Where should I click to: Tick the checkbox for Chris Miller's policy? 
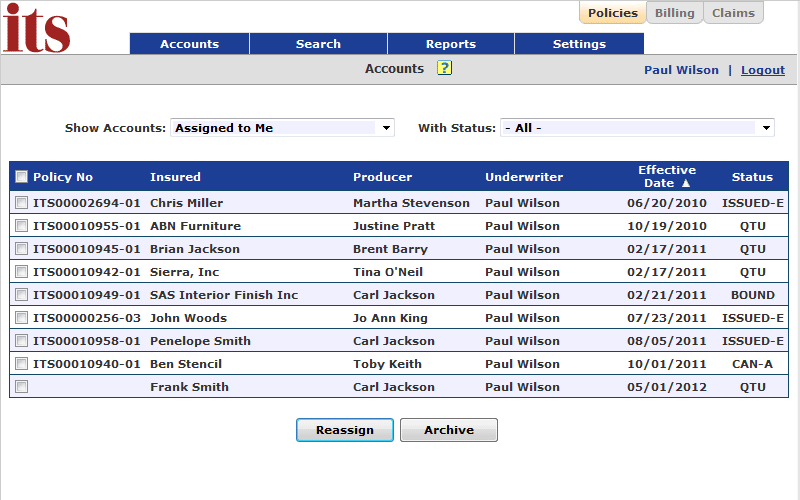point(21,203)
